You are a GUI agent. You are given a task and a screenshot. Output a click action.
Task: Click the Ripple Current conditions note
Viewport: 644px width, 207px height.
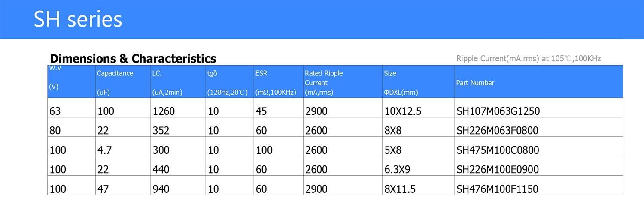tap(528, 59)
